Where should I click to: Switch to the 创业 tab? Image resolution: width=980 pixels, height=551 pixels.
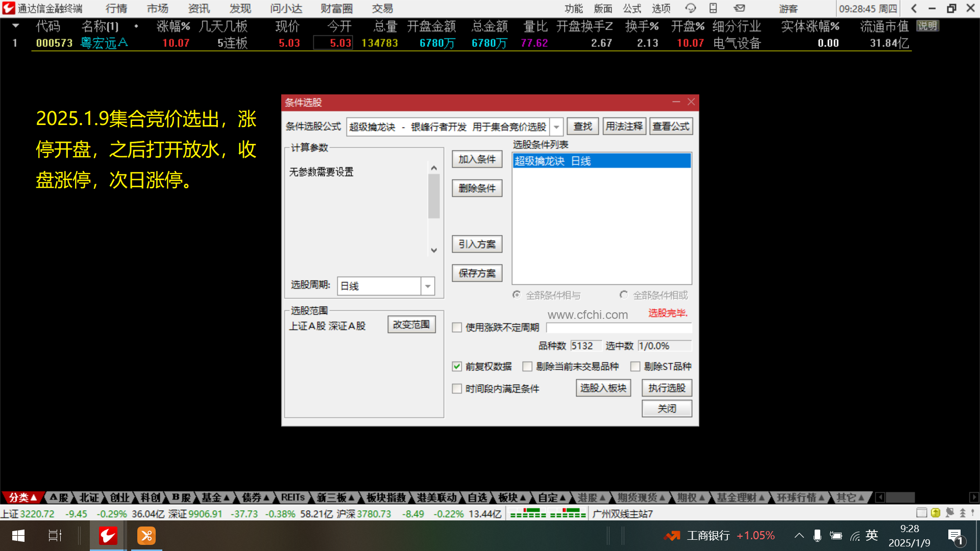coord(119,497)
